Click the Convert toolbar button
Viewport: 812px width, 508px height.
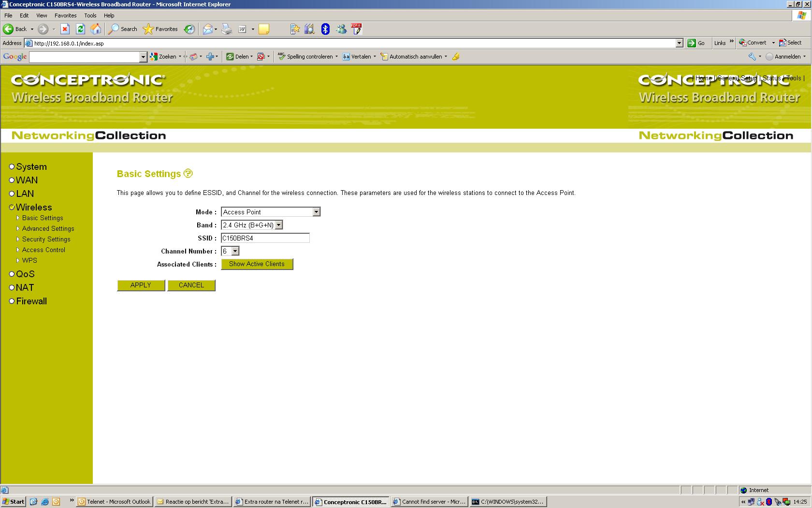click(753, 43)
